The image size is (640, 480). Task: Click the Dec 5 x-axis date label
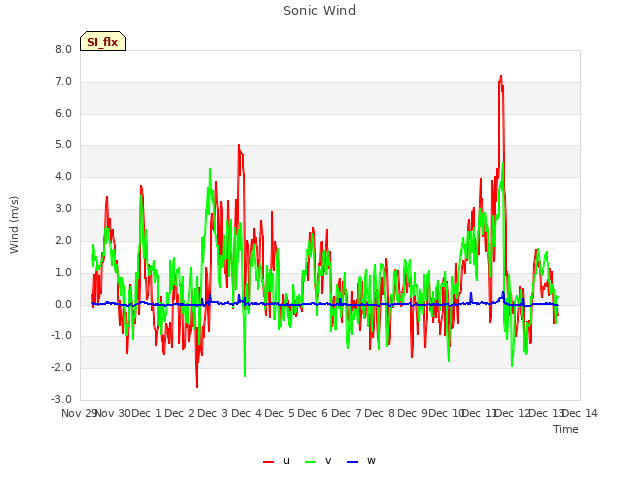(x=280, y=413)
